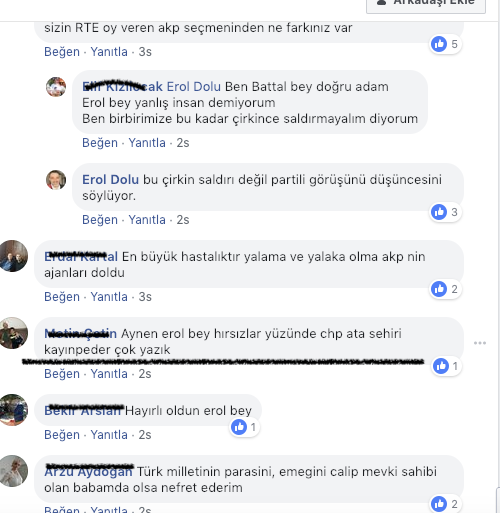The width and height of the screenshot is (500, 513).
Task: Open Erol Dolu's profile picture
Action: (56, 180)
